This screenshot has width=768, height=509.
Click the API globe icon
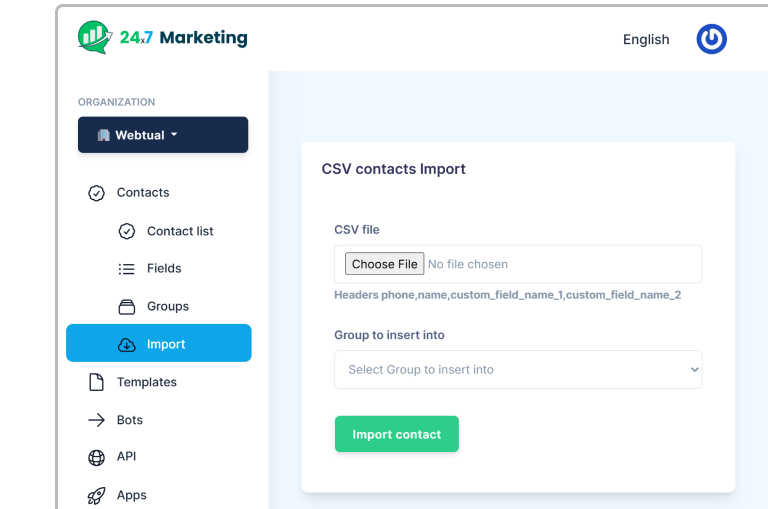click(x=96, y=457)
